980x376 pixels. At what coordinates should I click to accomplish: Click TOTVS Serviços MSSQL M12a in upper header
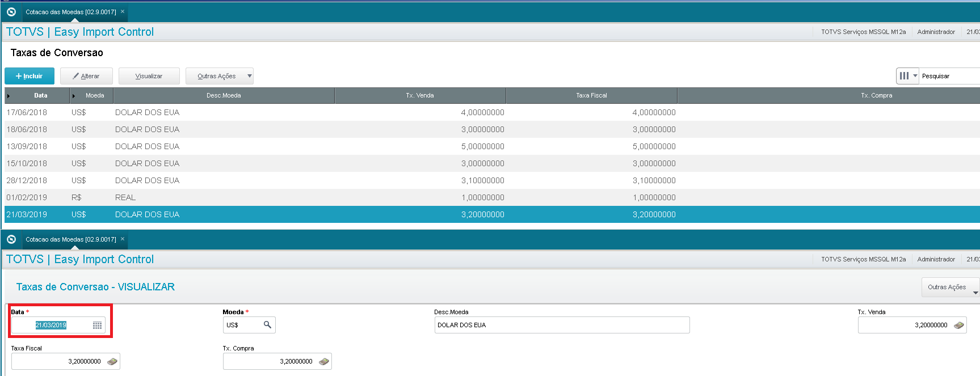point(863,32)
